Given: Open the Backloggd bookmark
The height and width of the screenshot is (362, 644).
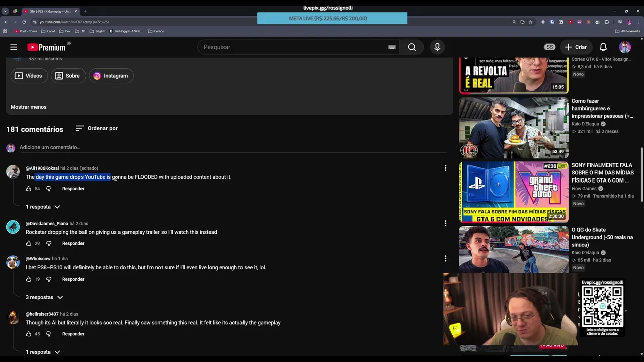Looking at the screenshot, I should coord(126,31).
